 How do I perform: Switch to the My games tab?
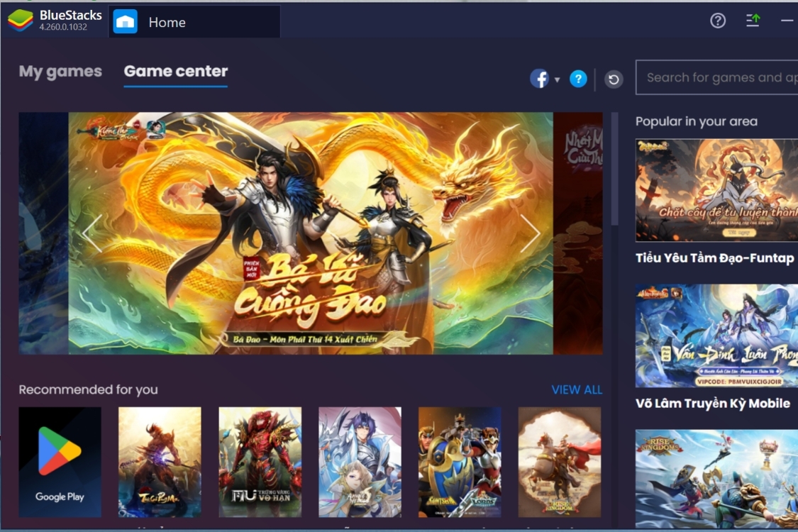[60, 71]
